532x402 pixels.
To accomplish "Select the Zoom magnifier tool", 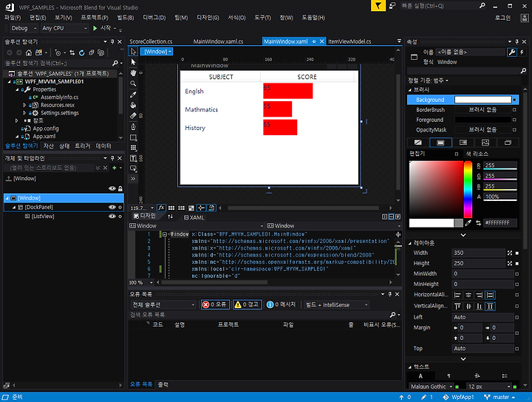I will pyautogui.click(x=133, y=84).
